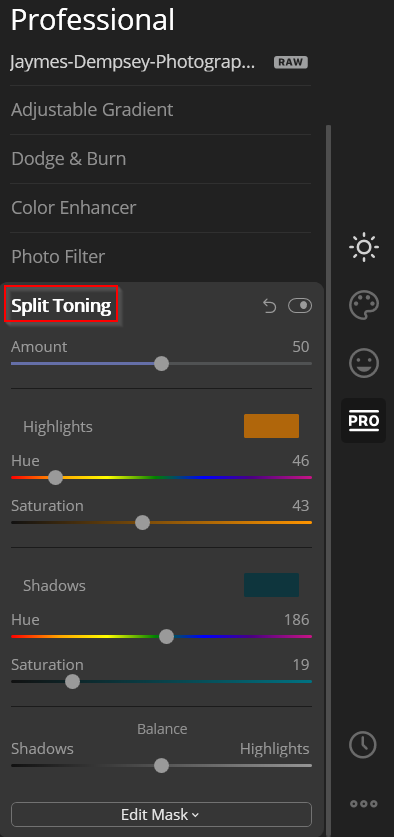Click the Balance slider handle
Viewport: 394px width, 837px height.
click(x=161, y=766)
